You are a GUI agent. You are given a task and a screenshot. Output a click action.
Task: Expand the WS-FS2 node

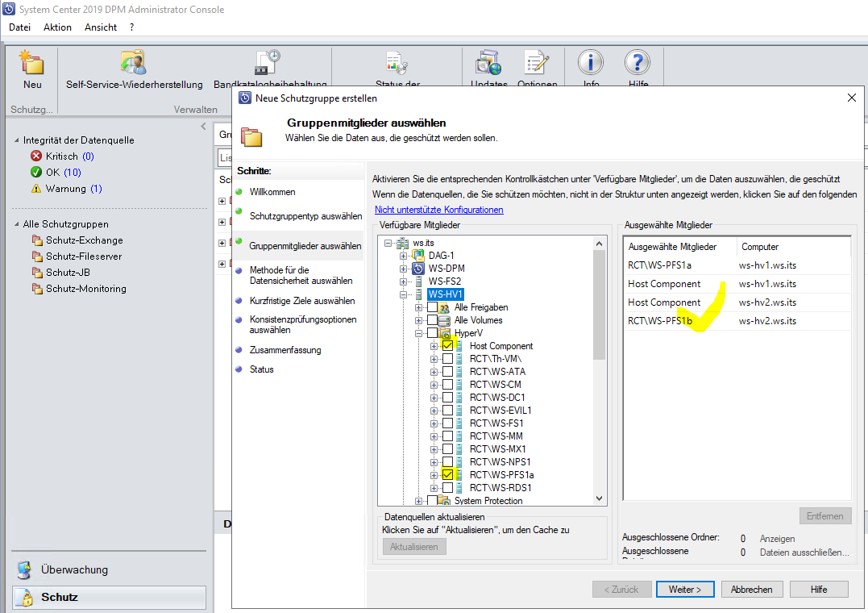click(403, 281)
